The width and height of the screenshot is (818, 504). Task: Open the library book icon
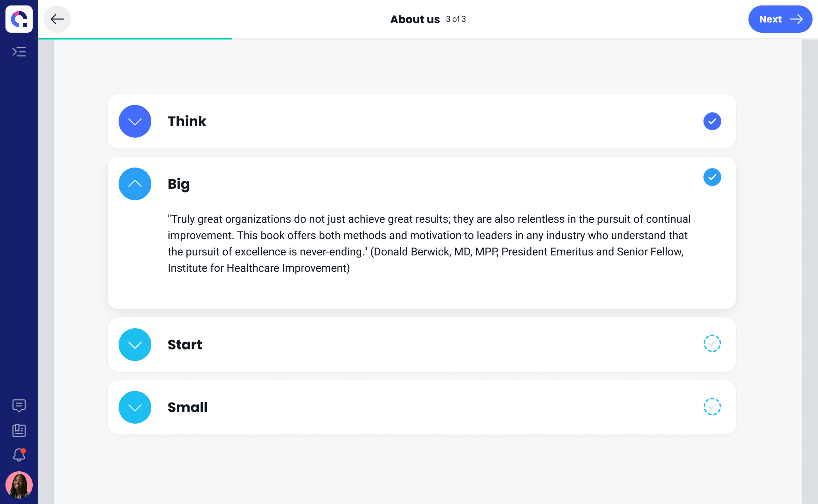[x=19, y=430]
